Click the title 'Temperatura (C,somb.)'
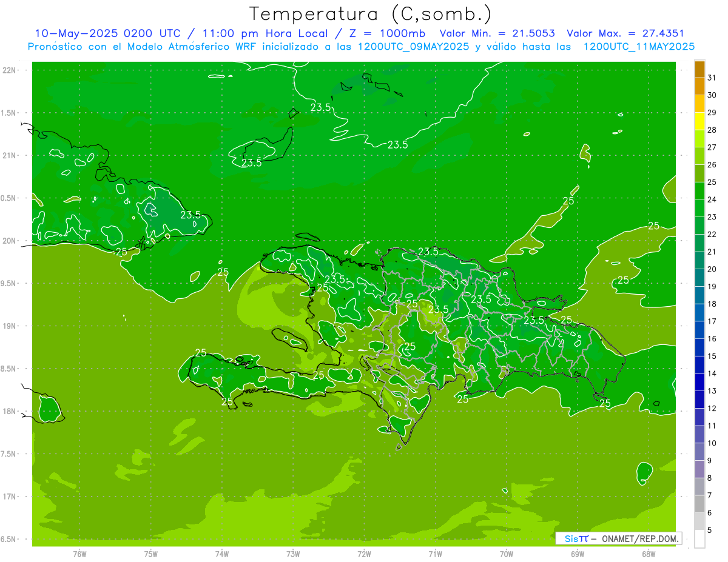The height and width of the screenshot is (562, 728). pos(371,14)
